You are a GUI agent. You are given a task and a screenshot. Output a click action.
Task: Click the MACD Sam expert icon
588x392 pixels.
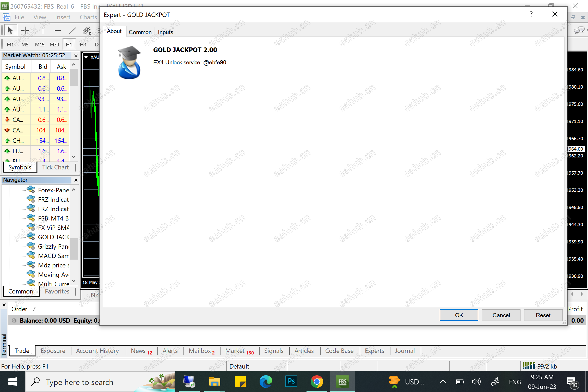31,255
